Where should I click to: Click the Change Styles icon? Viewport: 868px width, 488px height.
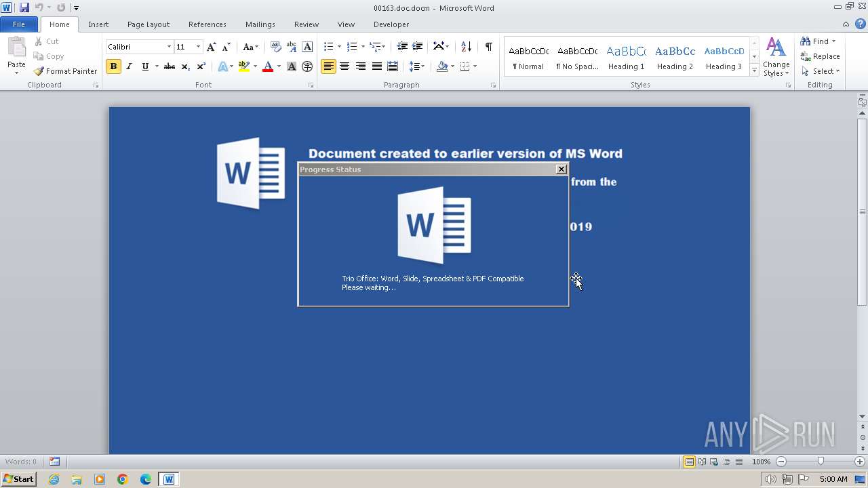776,57
